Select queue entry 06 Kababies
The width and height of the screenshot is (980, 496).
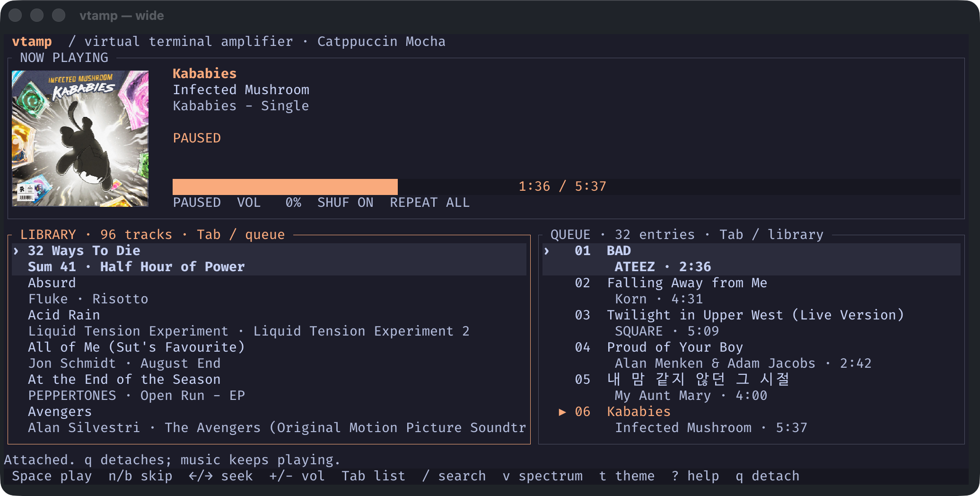click(x=752, y=420)
